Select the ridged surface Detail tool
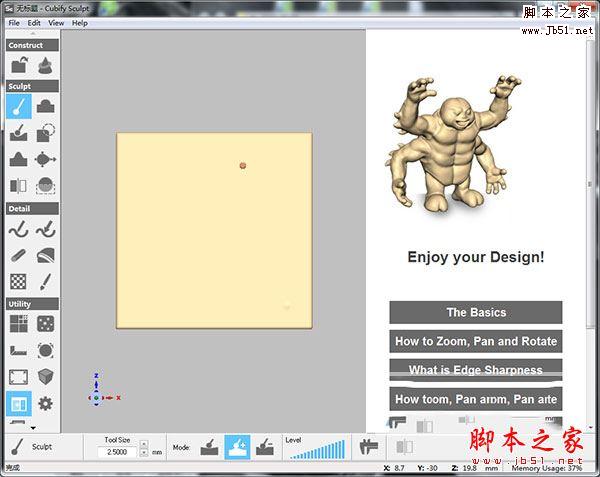The height and width of the screenshot is (477, 600). (46, 256)
